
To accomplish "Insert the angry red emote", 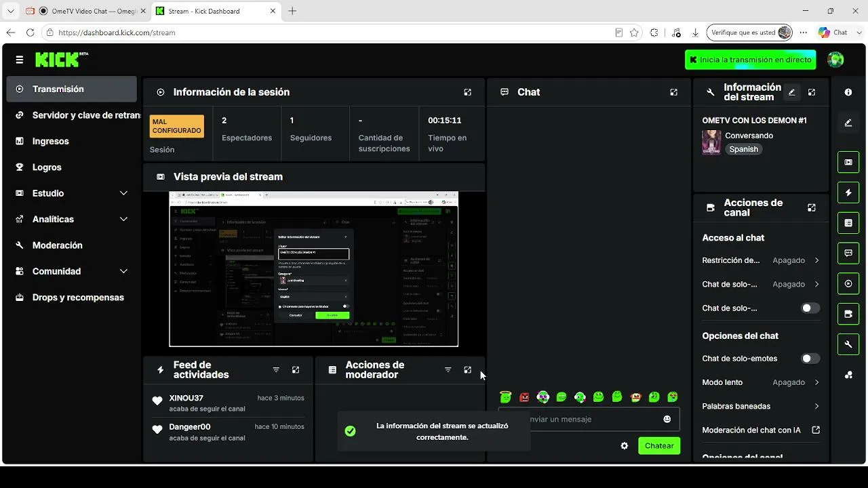I will [x=524, y=397].
